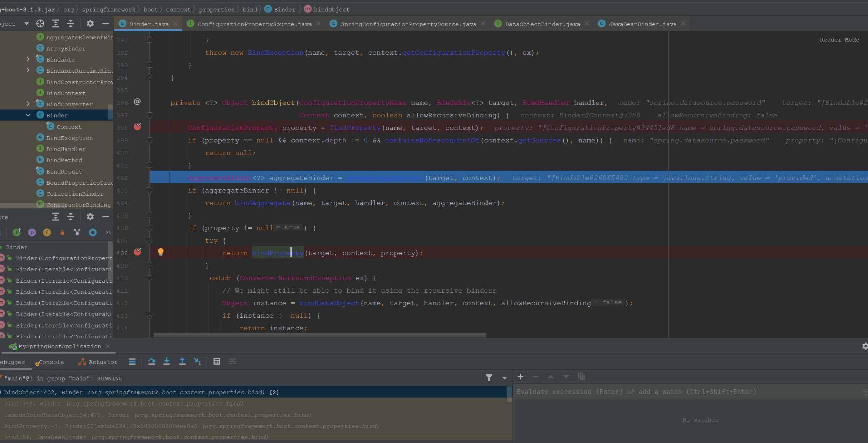Click the Show Execution Point icon
This screenshot has width=868, height=443.
click(132, 361)
